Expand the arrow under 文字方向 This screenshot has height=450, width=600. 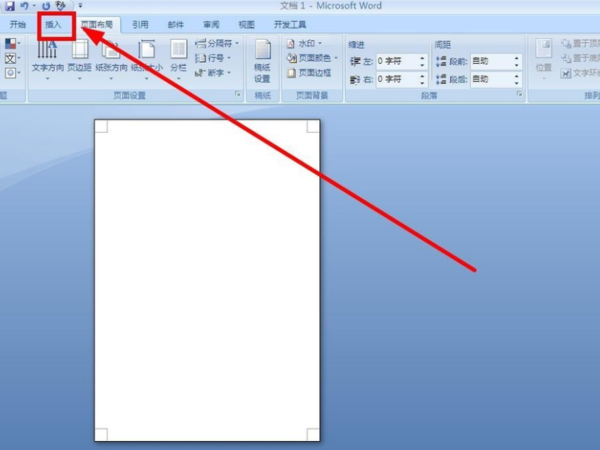click(47, 79)
